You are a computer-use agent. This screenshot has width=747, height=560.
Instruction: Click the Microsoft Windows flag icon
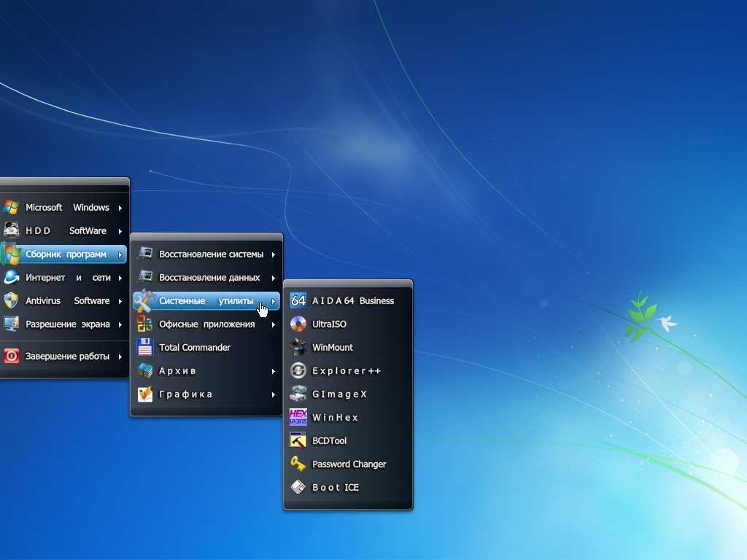coord(11,207)
